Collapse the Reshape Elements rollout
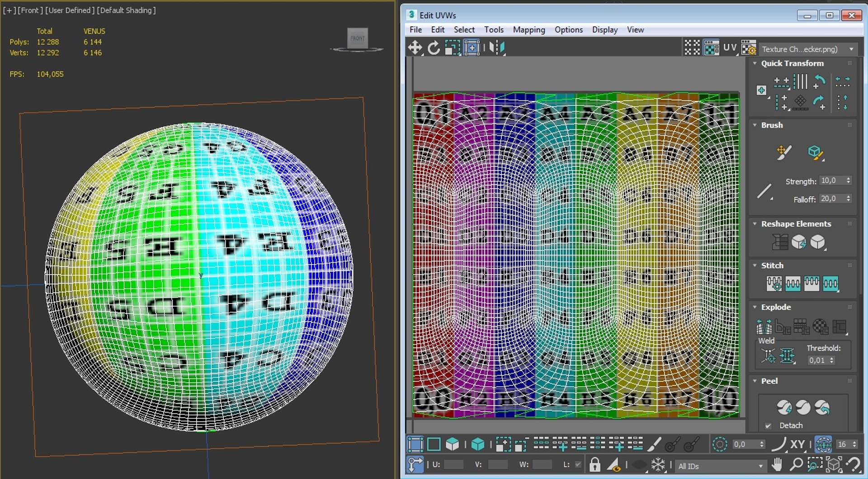The image size is (868, 479). coord(755,224)
